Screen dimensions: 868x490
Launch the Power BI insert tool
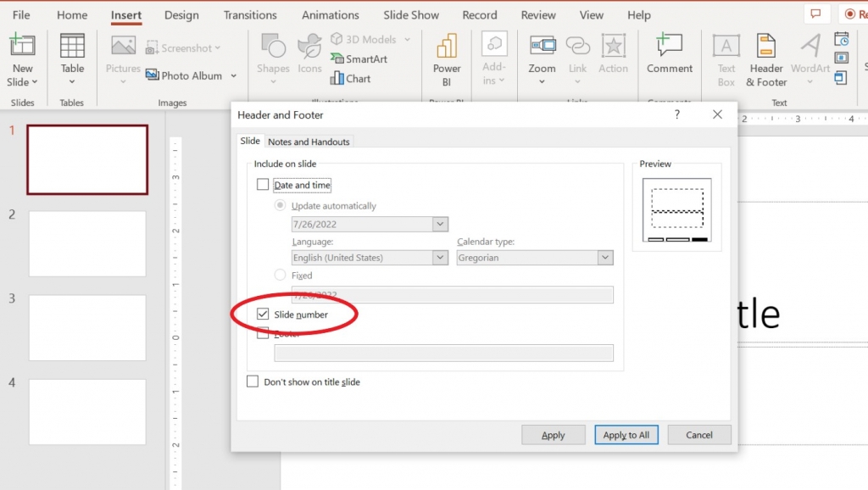coord(447,57)
